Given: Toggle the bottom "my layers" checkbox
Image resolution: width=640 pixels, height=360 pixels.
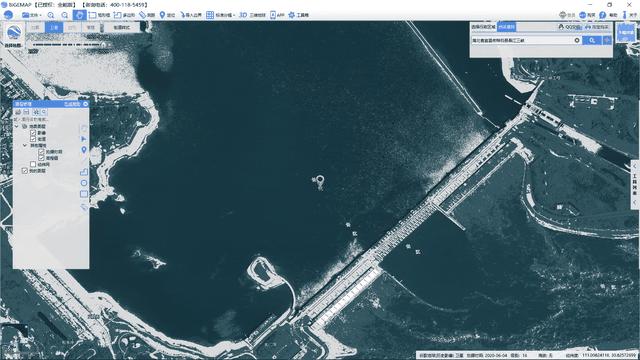Looking at the screenshot, I should [x=25, y=171].
